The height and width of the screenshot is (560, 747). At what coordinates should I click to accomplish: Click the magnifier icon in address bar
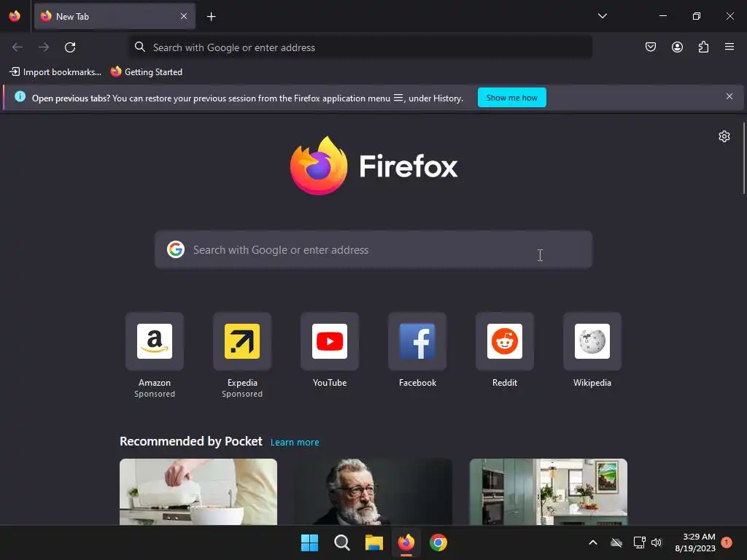pyautogui.click(x=139, y=47)
